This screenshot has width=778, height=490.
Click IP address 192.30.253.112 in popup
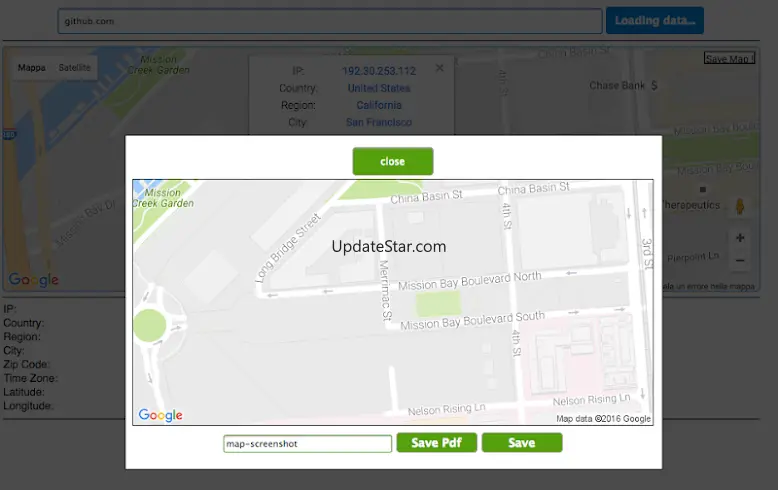point(379,71)
